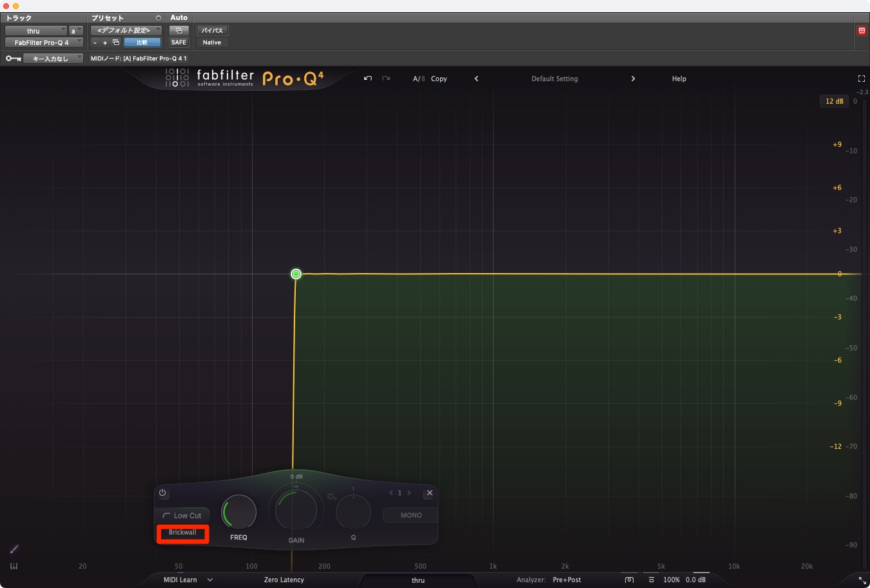The height and width of the screenshot is (588, 870).
Task: Open the プリセット menu circular arrow
Action: [x=159, y=18]
